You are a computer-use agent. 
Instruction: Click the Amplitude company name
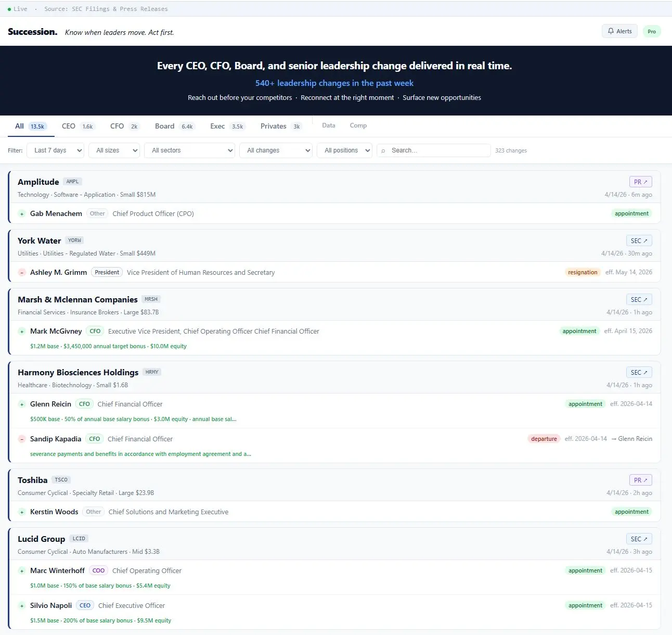pos(38,182)
